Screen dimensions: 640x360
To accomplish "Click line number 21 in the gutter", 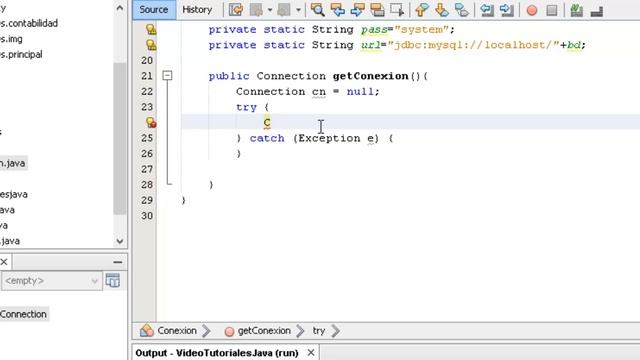I will pos(147,76).
